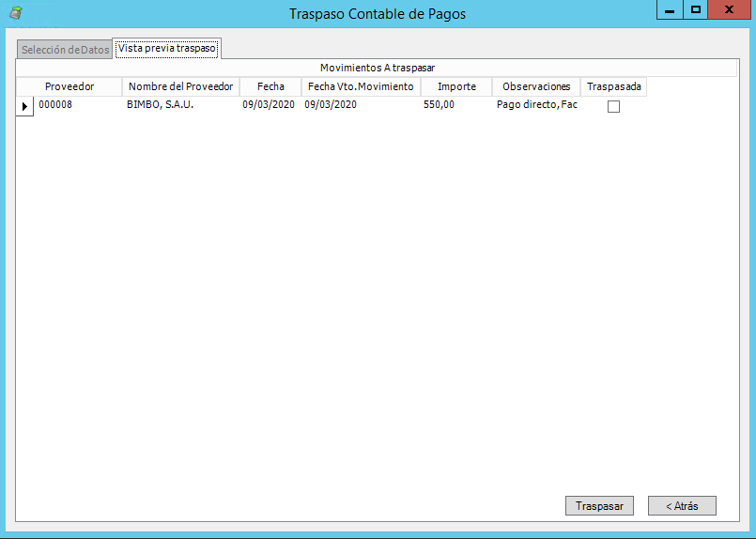756x539 pixels.
Task: Click the Traspasada column header
Action: pyautogui.click(x=614, y=86)
